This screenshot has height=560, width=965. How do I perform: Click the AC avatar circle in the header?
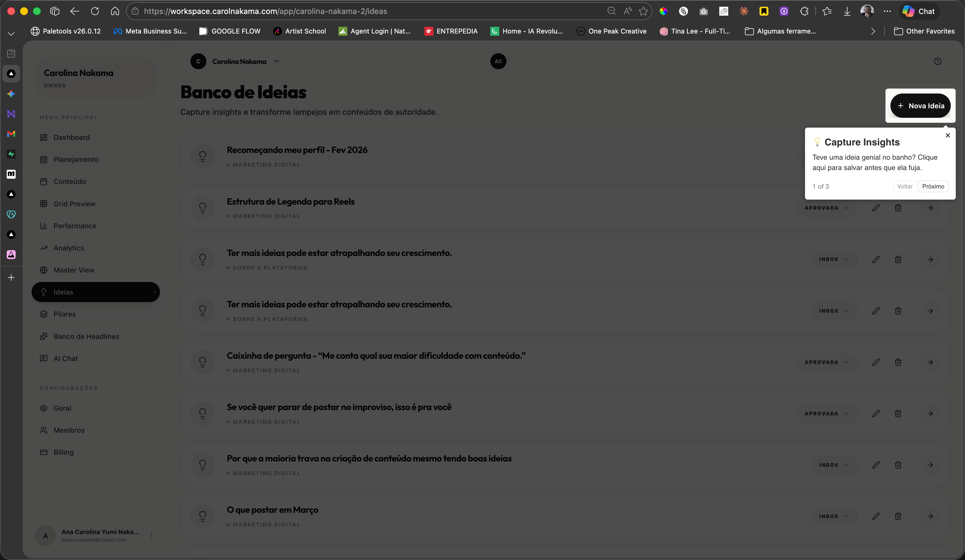click(498, 61)
